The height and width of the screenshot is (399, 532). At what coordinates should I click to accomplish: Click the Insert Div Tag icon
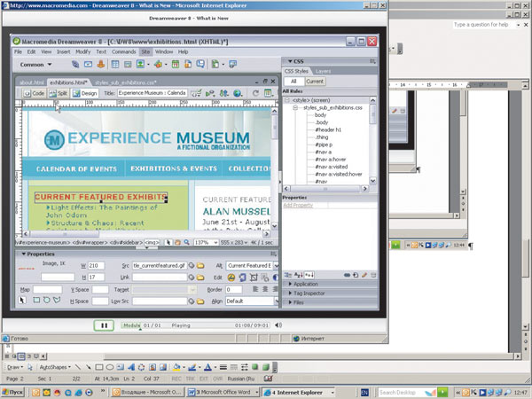pyautogui.click(x=128, y=64)
